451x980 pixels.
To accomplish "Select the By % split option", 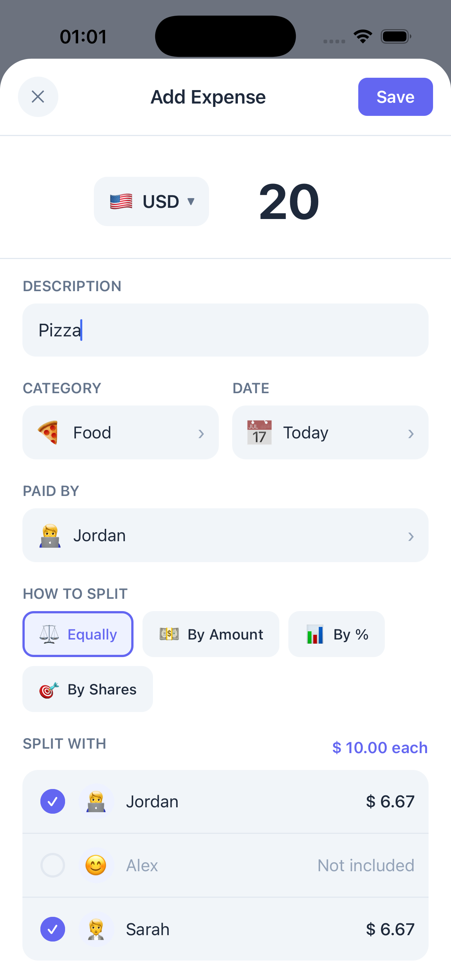I will pos(337,634).
